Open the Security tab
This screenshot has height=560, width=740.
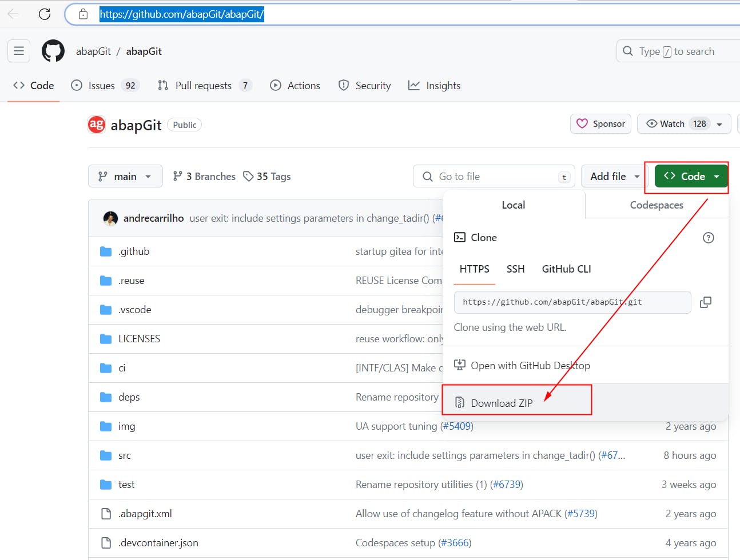365,85
